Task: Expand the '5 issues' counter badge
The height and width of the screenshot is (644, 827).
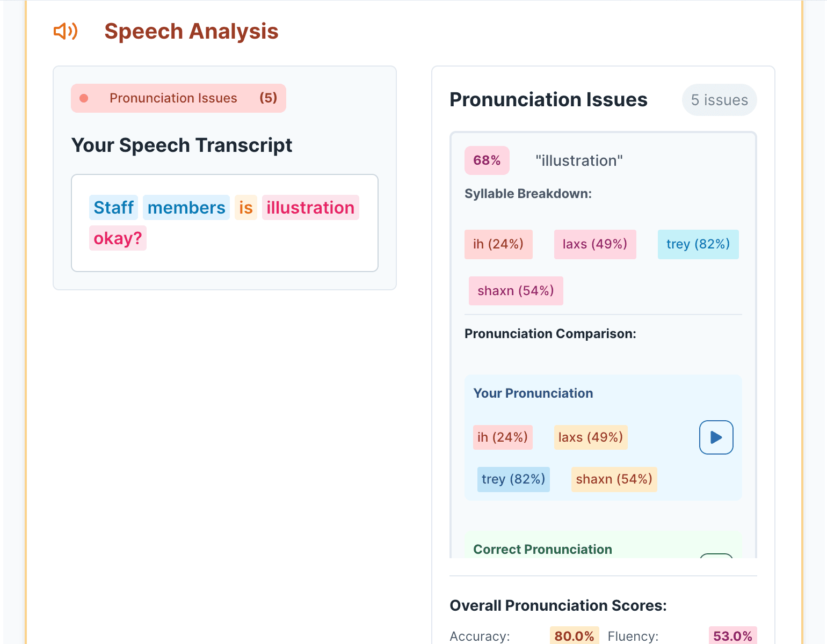Action: click(x=719, y=100)
